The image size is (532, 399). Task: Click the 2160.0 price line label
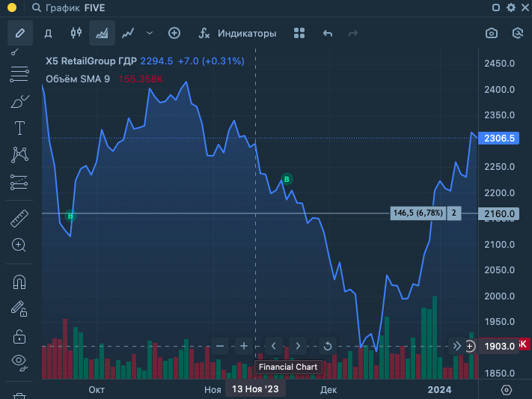click(498, 214)
